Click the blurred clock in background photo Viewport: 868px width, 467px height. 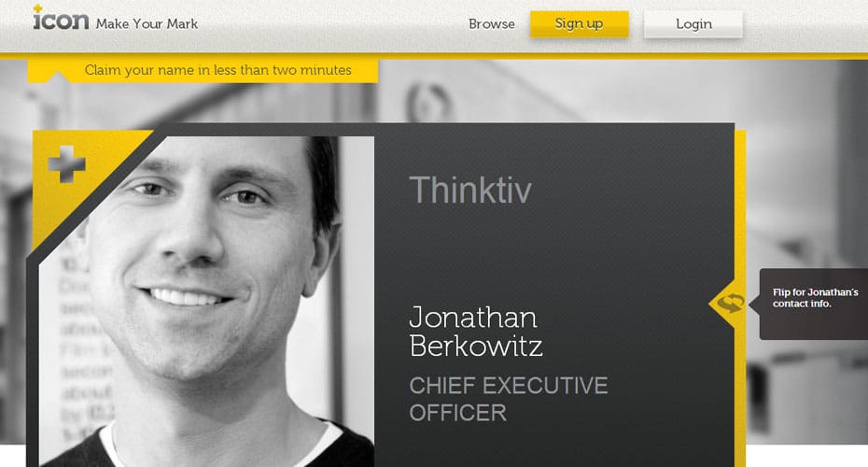(429, 103)
